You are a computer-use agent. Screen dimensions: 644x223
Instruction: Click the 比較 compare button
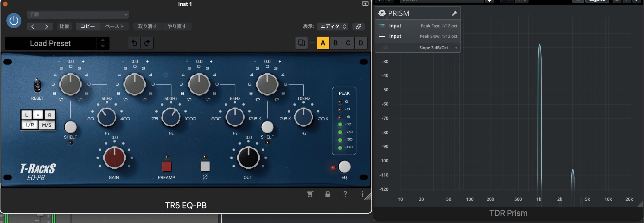click(64, 26)
